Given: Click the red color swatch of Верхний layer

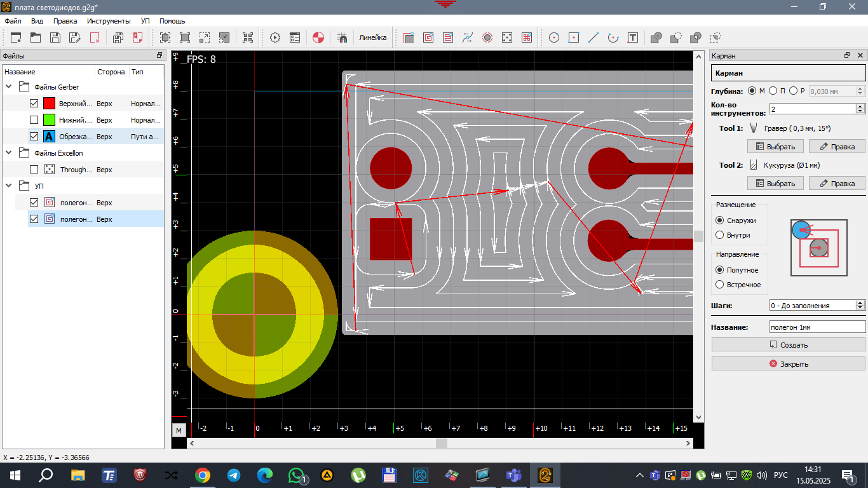Looking at the screenshot, I should [x=50, y=104].
